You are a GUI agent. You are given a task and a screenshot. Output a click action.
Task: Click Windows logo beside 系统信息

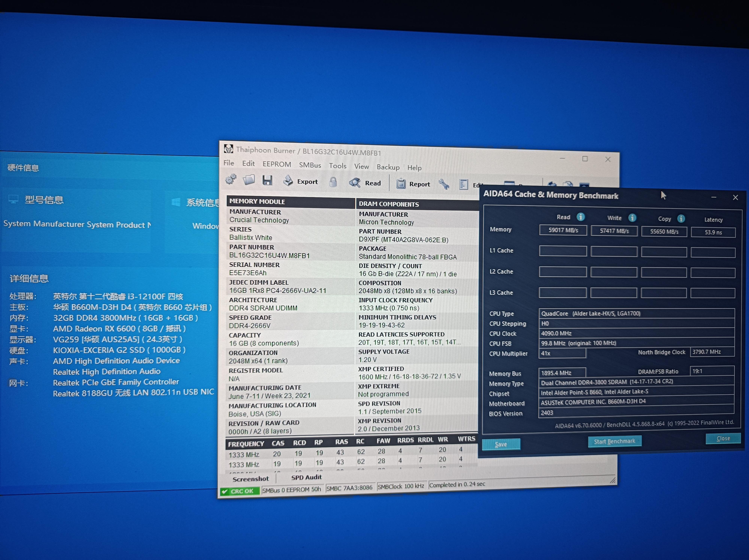click(176, 202)
